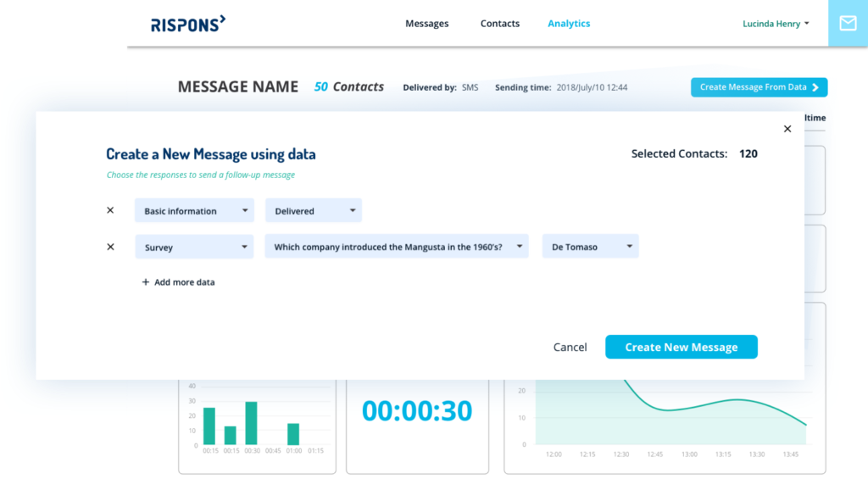Click the plus icon for Add more data
The height and width of the screenshot is (490, 868).
click(146, 281)
